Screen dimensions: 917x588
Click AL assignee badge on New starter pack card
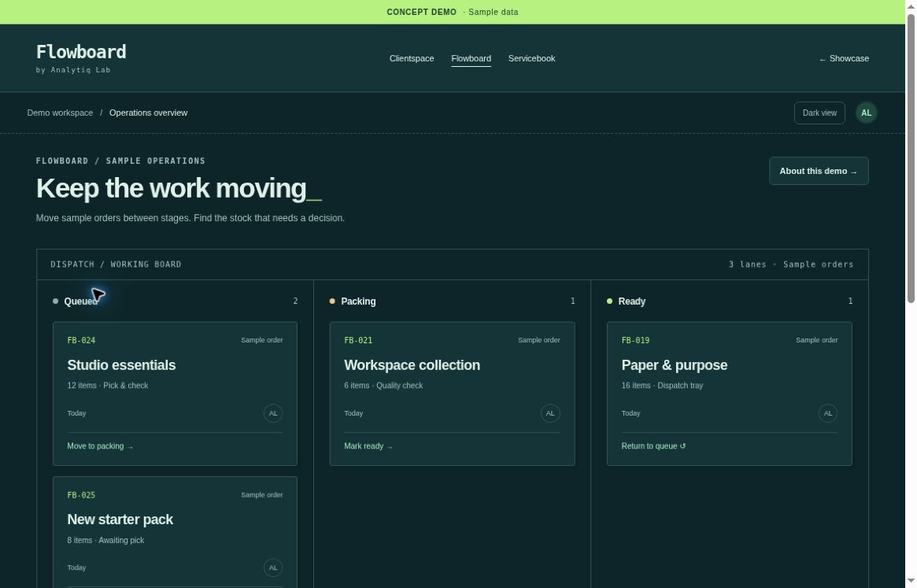(x=273, y=568)
